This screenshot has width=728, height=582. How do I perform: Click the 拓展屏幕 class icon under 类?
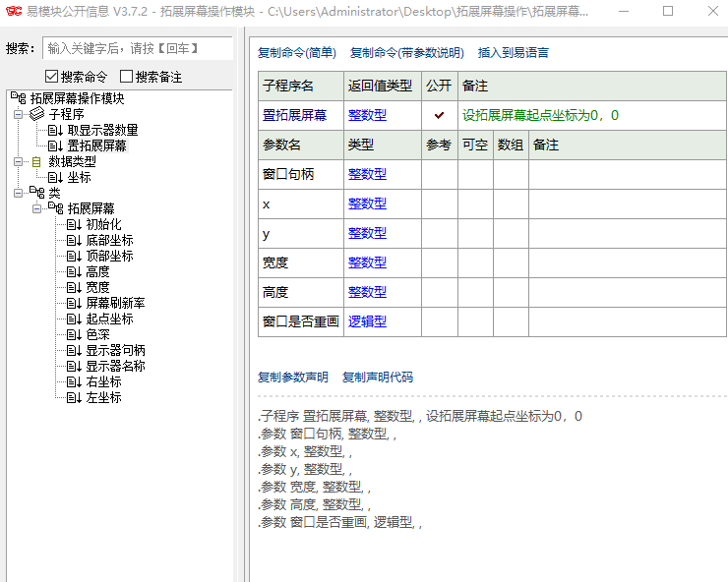(55, 208)
